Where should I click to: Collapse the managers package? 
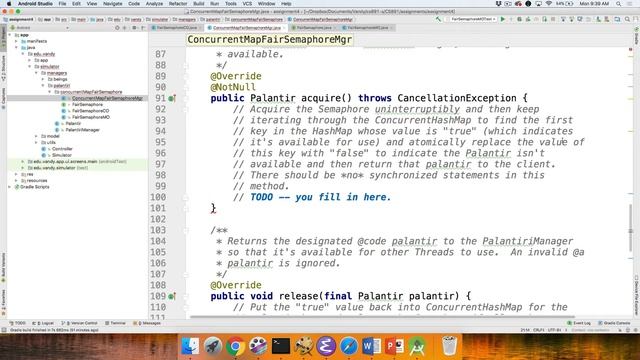coord(36,73)
